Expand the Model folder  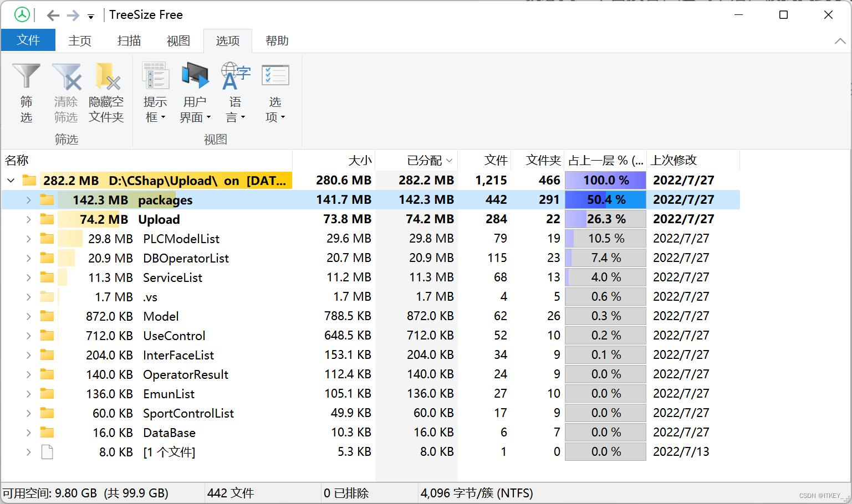28,316
